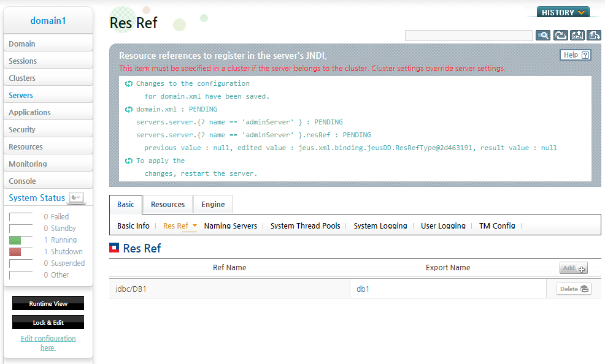The width and height of the screenshot is (605, 364).
Task: Open the TM Config sub-tab
Action: coord(497,226)
